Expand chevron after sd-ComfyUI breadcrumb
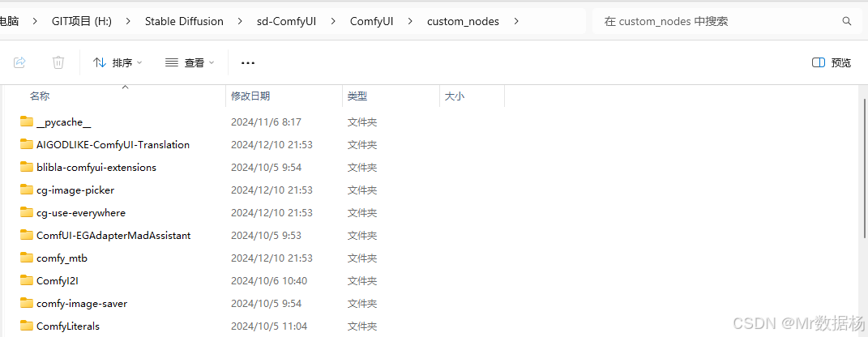868x337 pixels. click(333, 22)
